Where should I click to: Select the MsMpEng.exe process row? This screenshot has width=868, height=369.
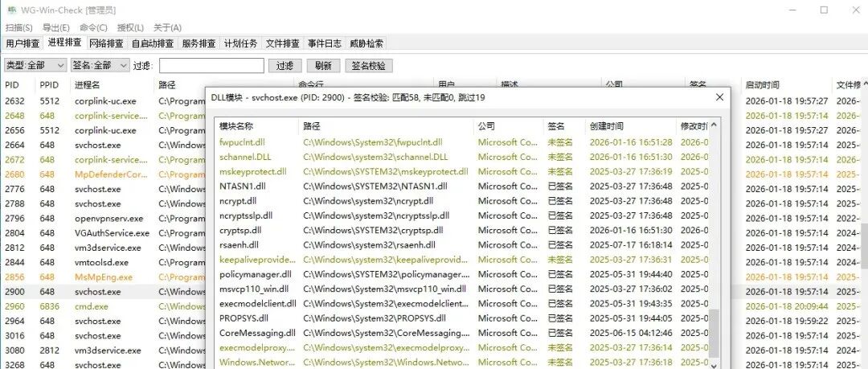tap(104, 277)
